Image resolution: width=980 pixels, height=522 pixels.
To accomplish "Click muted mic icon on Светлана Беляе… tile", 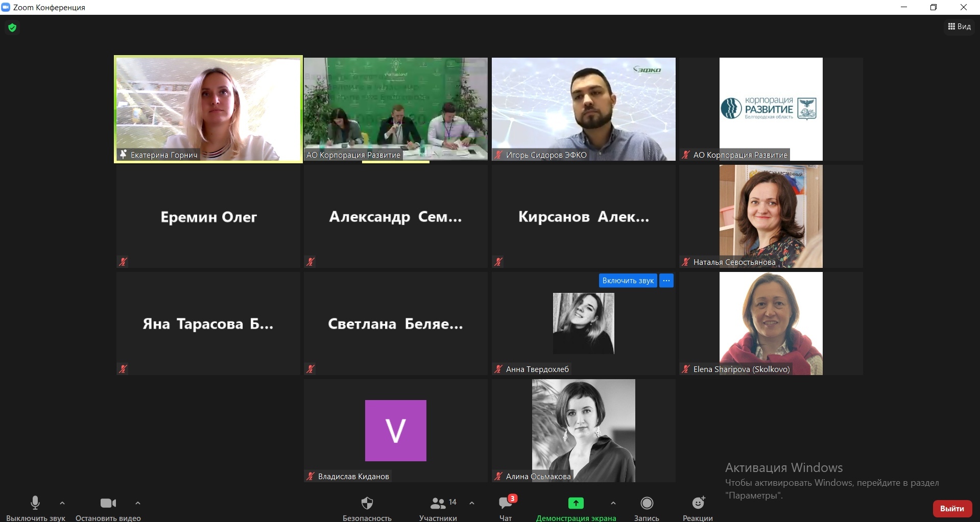I will 310,369.
